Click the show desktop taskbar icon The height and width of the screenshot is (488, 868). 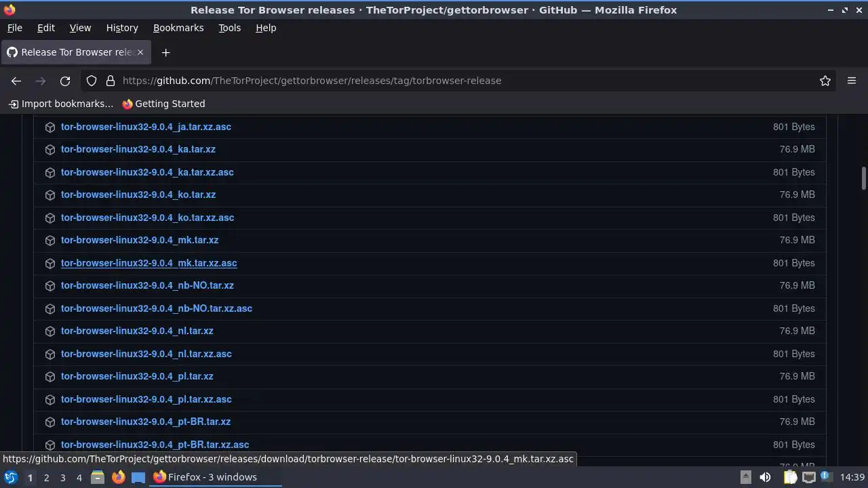(138, 477)
